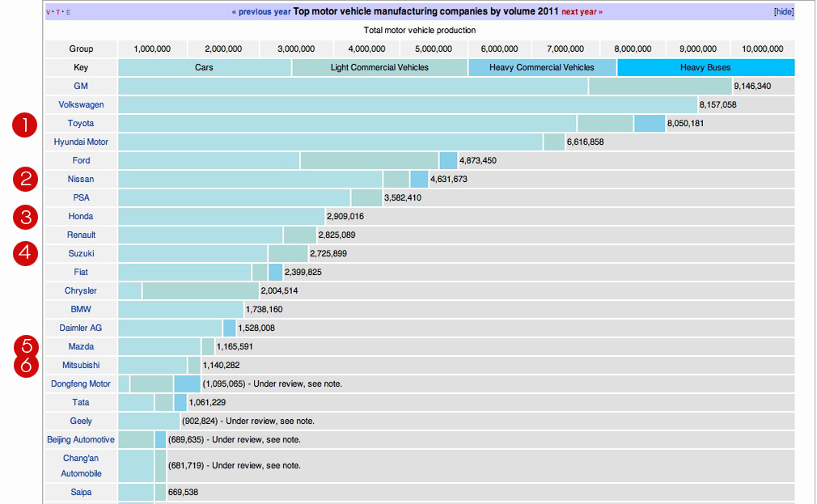817x504 pixels.
Task: Open the Fiat link
Action: 81,272
